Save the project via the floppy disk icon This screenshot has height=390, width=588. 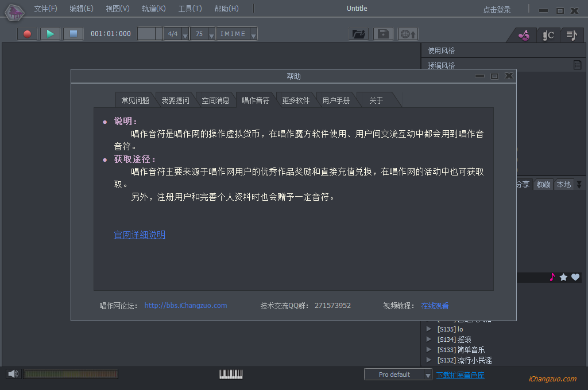pyautogui.click(x=382, y=33)
